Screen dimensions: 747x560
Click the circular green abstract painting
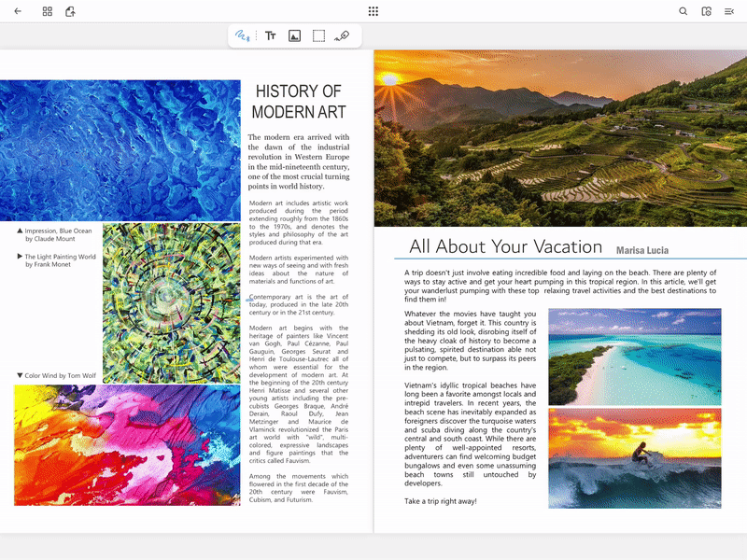pos(172,303)
